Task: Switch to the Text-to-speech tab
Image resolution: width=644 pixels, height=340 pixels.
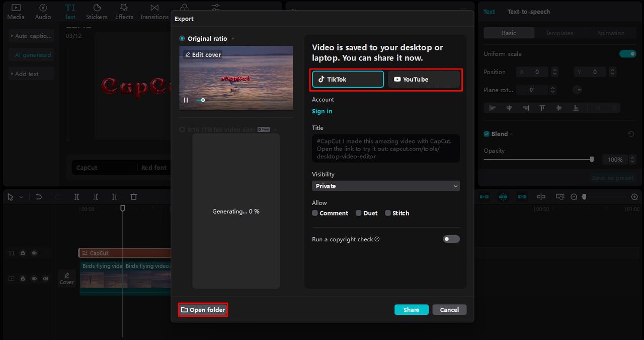Action: [x=528, y=12]
